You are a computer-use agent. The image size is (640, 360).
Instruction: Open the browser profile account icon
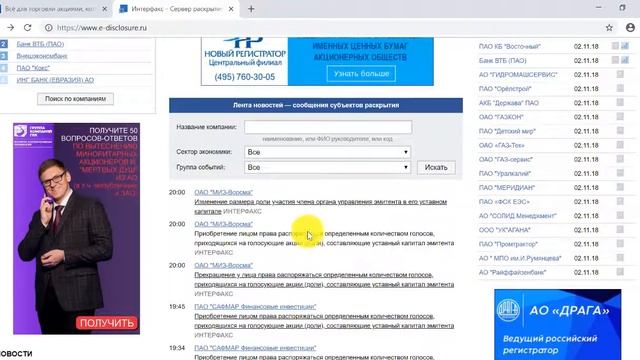pos(630,27)
